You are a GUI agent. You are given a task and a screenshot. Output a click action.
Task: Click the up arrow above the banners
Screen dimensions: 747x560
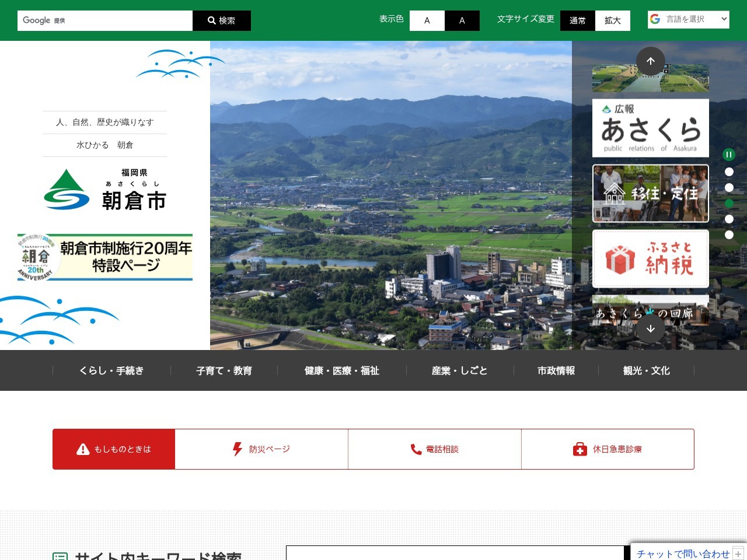point(650,61)
